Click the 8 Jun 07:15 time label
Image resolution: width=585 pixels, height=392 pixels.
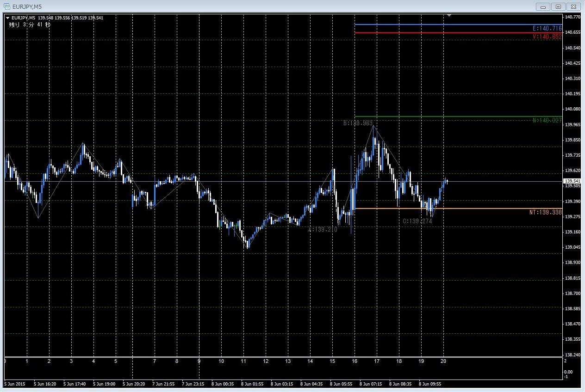click(x=372, y=384)
